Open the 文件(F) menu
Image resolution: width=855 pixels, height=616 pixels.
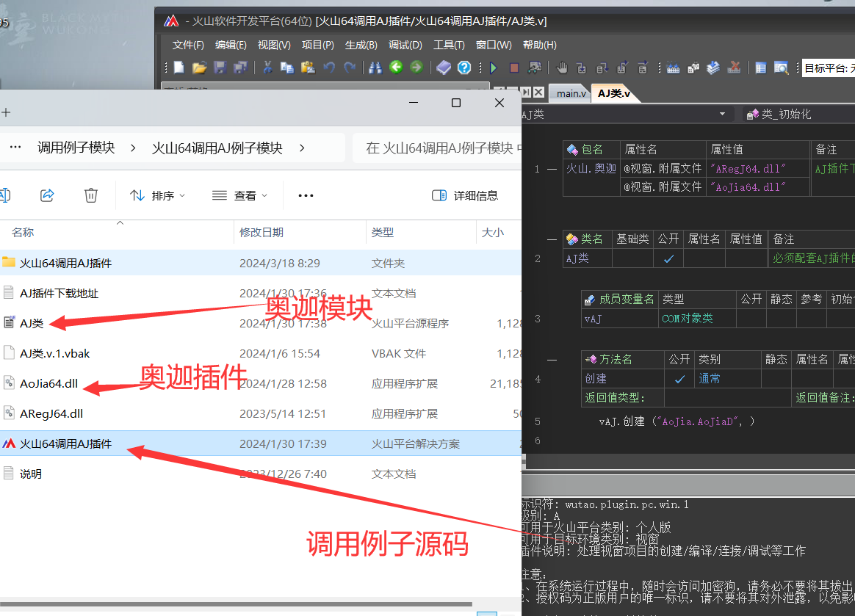[x=188, y=45]
